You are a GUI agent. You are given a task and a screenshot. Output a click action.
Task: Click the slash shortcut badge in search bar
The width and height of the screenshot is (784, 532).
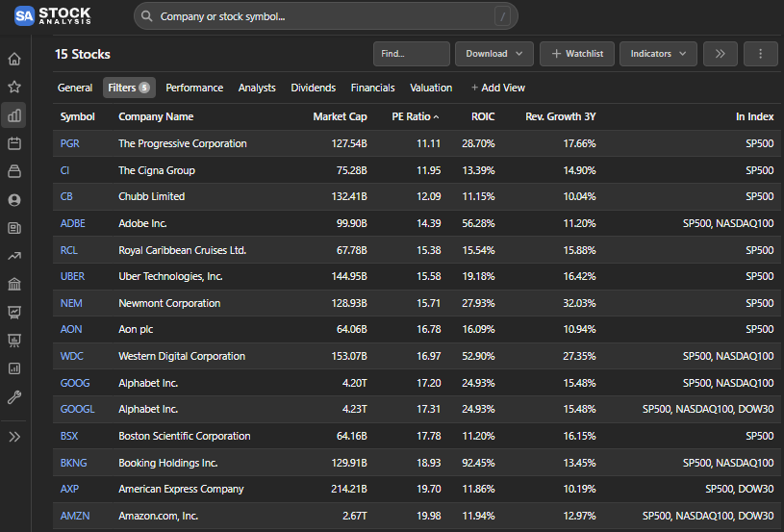pyautogui.click(x=502, y=16)
